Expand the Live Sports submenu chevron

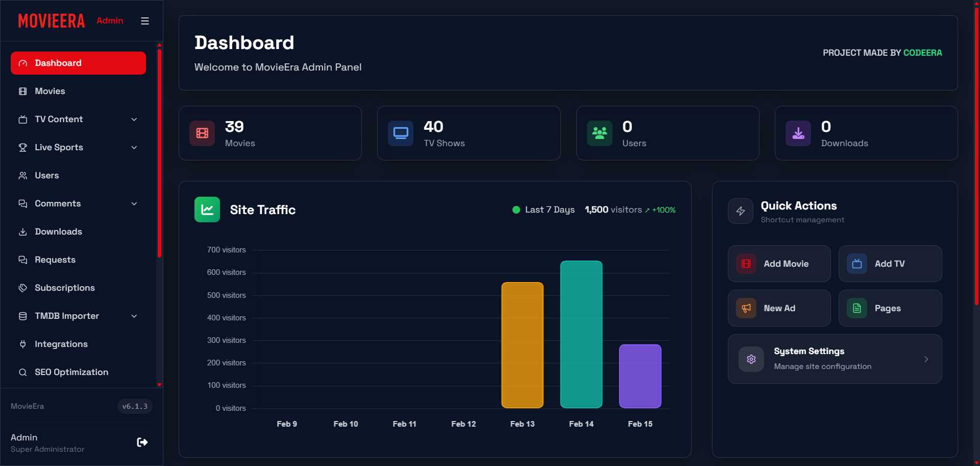click(x=134, y=148)
